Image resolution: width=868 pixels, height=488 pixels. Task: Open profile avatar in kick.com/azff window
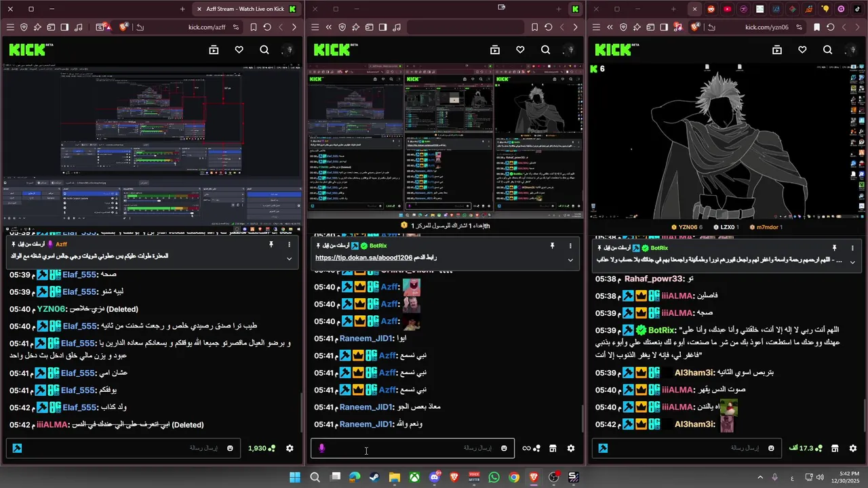click(x=290, y=49)
